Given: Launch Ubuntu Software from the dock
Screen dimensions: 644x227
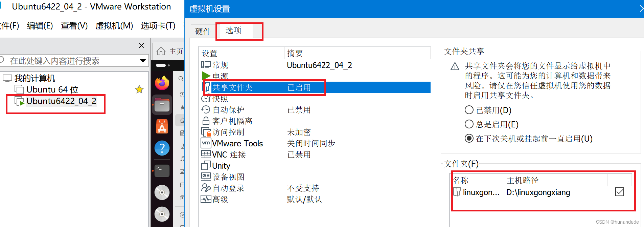Looking at the screenshot, I should (x=162, y=127).
